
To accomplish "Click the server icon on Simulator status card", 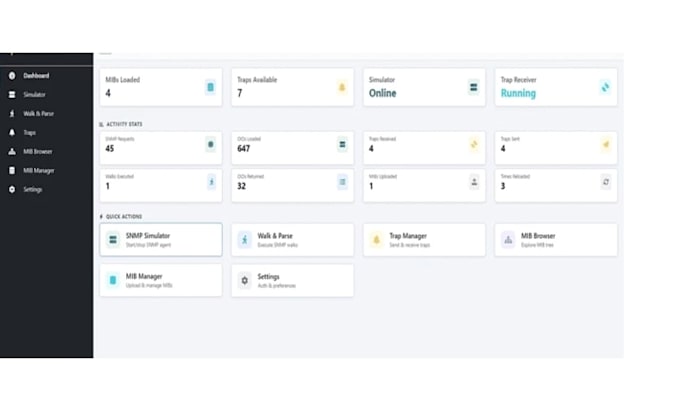I will pyautogui.click(x=474, y=87).
